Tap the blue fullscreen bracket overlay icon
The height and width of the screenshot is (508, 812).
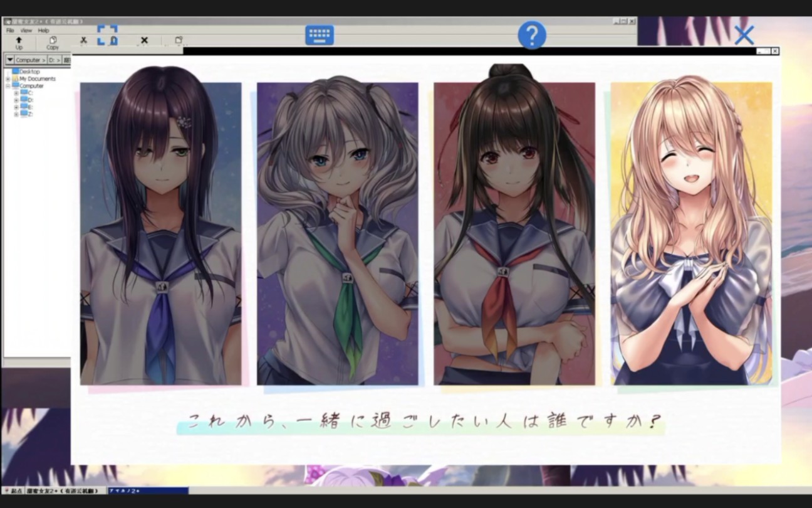click(x=107, y=35)
